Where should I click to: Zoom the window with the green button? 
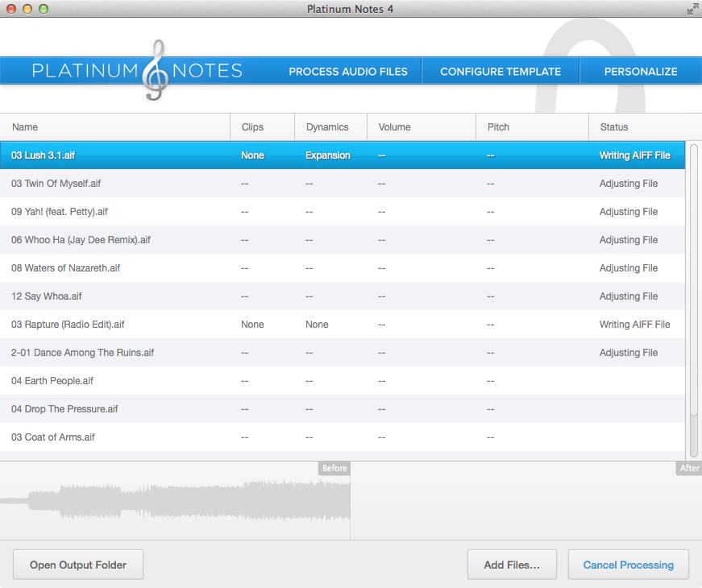[44, 9]
